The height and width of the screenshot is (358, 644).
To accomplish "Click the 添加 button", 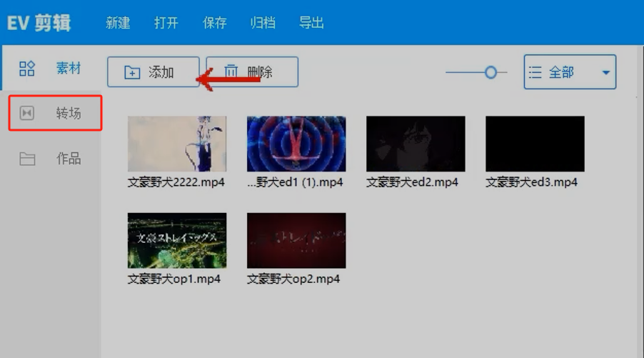I will pyautogui.click(x=154, y=72).
